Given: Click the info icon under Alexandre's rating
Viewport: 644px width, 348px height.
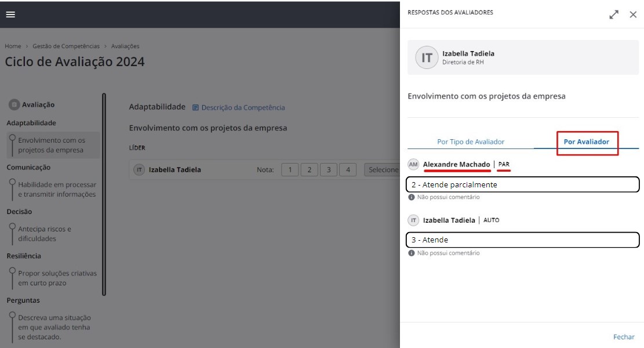Looking at the screenshot, I should 412,195.
